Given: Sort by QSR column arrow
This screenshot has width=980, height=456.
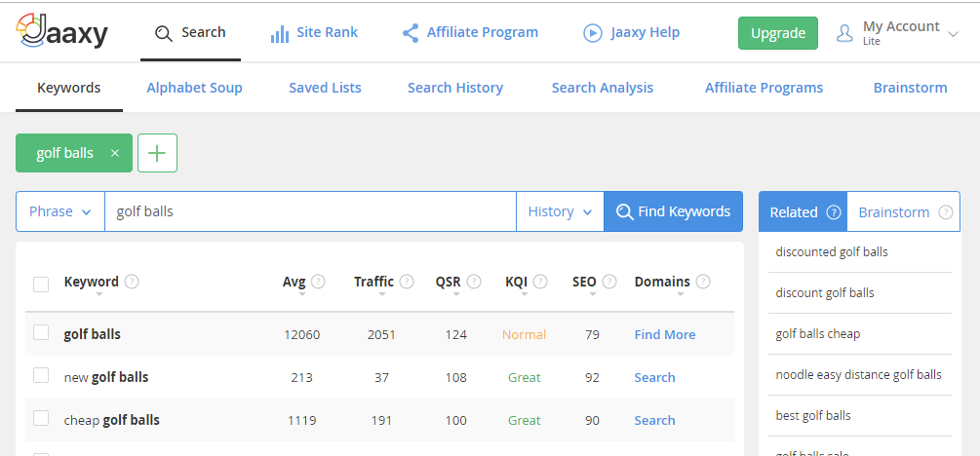Looking at the screenshot, I should point(456,294).
